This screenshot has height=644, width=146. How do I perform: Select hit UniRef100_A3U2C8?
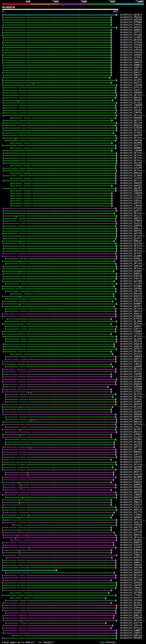(x=131, y=459)
